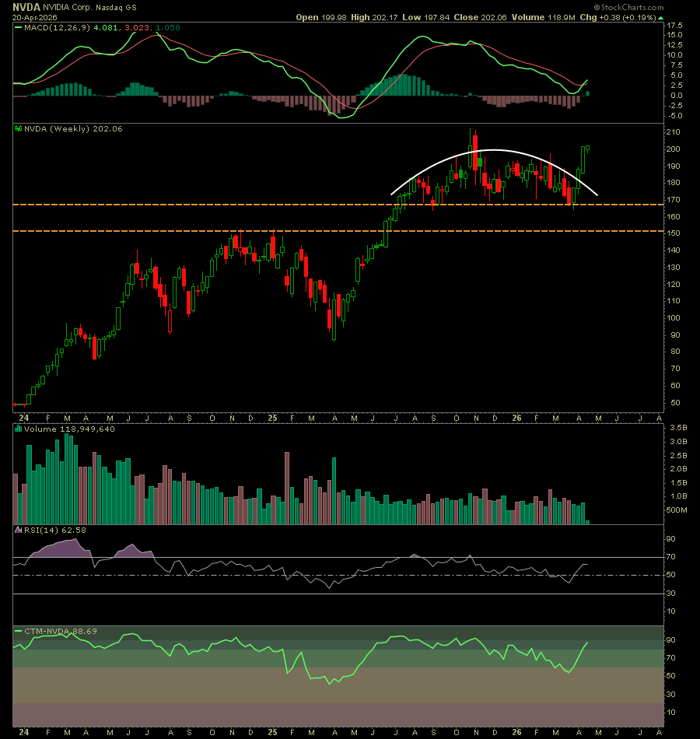The width and height of the screenshot is (700, 739).
Task: Click the 1.5B volume axis label
Action: [x=678, y=482]
